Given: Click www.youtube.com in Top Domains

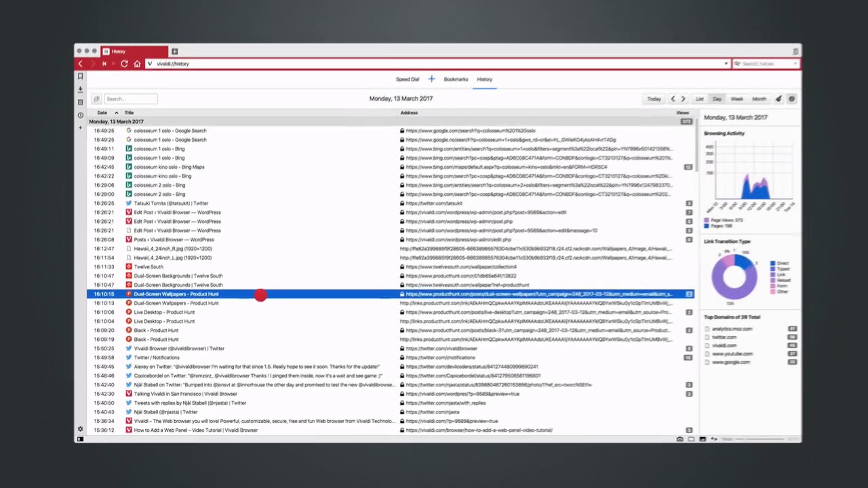Looking at the screenshot, I should point(732,354).
